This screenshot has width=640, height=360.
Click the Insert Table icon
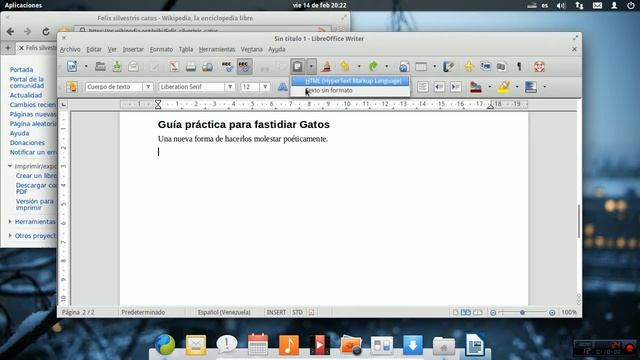[421, 67]
